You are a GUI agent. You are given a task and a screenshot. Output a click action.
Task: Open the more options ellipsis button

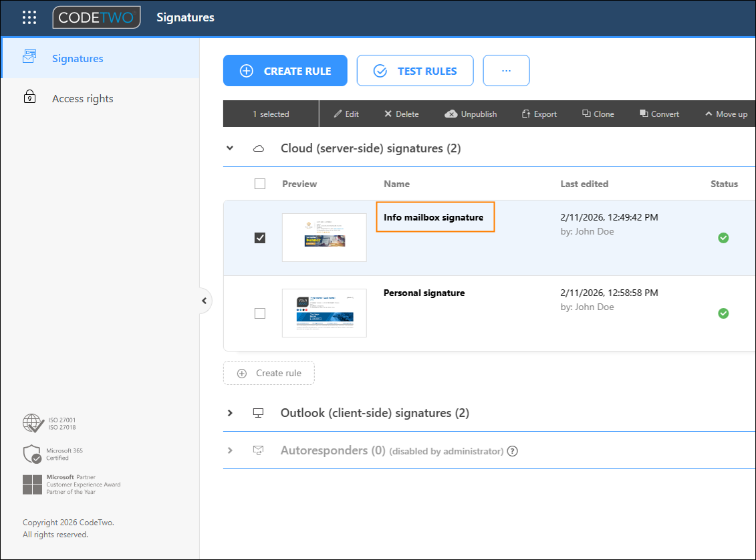tap(506, 71)
